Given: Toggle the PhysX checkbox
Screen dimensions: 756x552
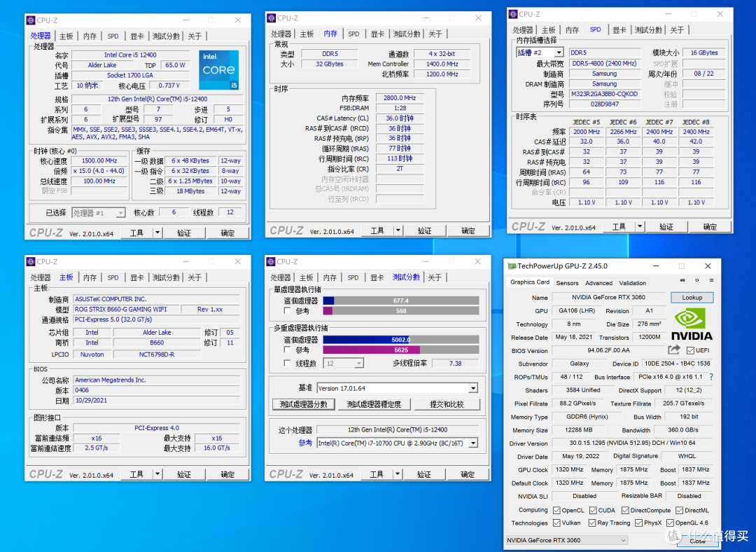Looking at the screenshot, I should 639,523.
